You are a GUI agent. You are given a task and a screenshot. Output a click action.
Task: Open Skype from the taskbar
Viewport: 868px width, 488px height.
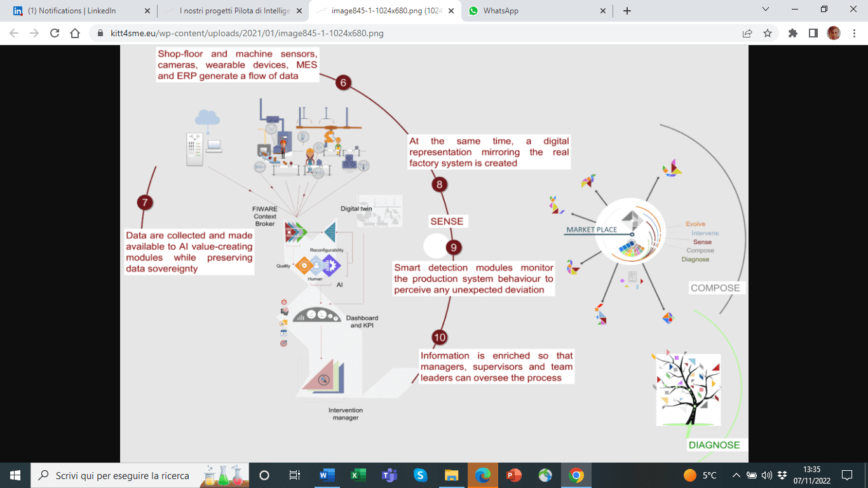420,475
